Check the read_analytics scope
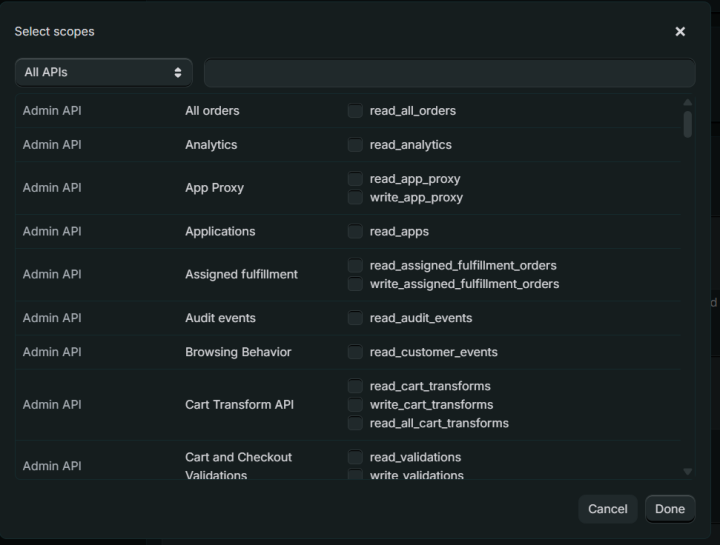Image resolution: width=720 pixels, height=546 pixels. tap(355, 145)
